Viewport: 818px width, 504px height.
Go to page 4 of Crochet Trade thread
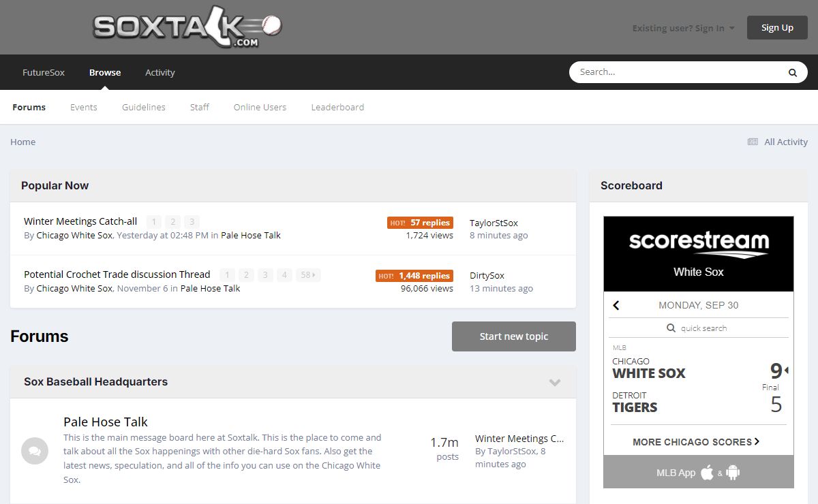(284, 275)
